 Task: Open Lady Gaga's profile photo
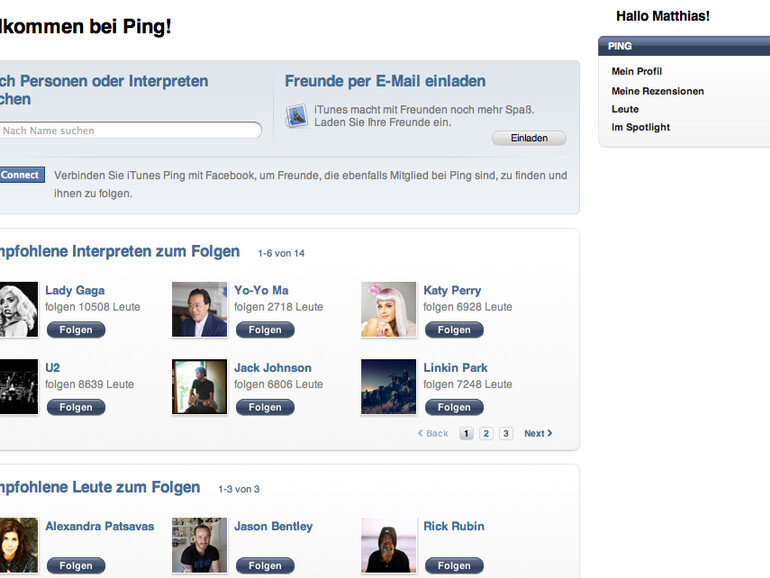18,309
